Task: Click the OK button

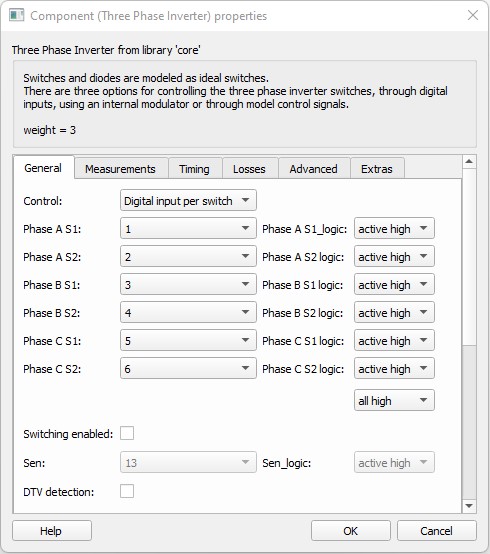Action: tap(351, 531)
